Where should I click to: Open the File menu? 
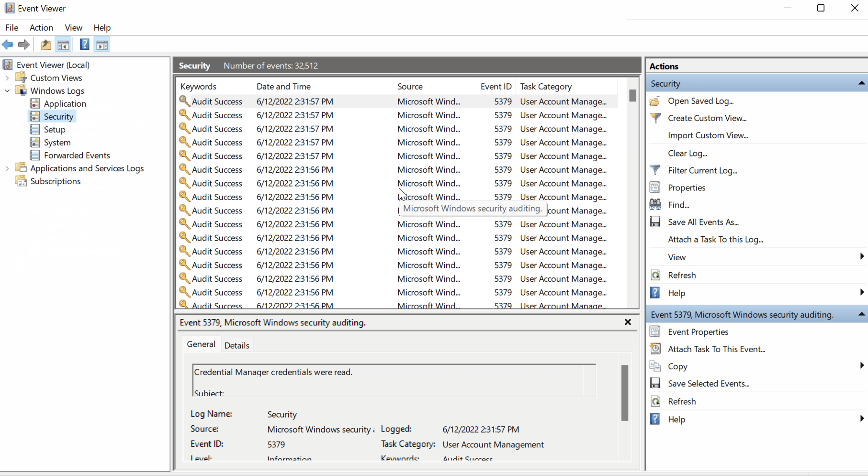coord(12,28)
